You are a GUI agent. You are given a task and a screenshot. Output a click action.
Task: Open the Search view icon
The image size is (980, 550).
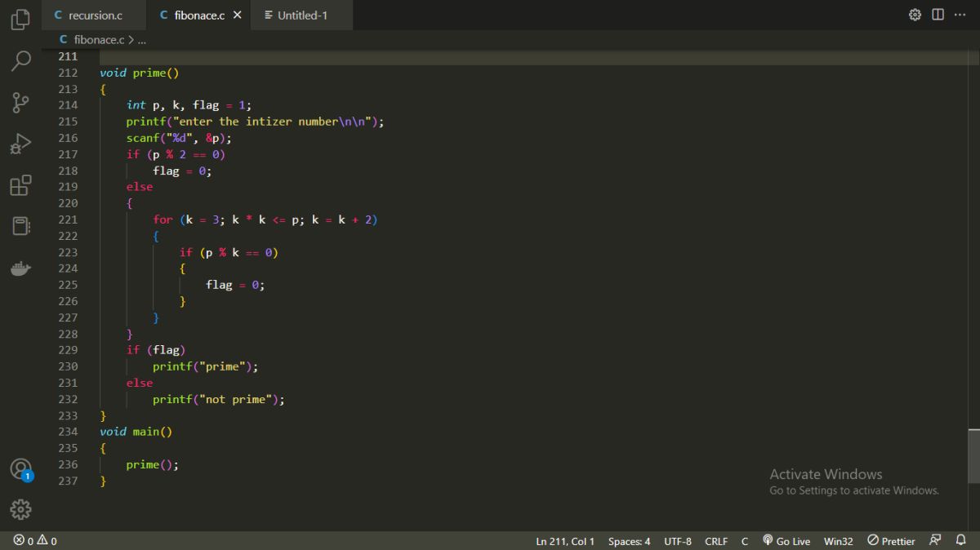(20, 60)
